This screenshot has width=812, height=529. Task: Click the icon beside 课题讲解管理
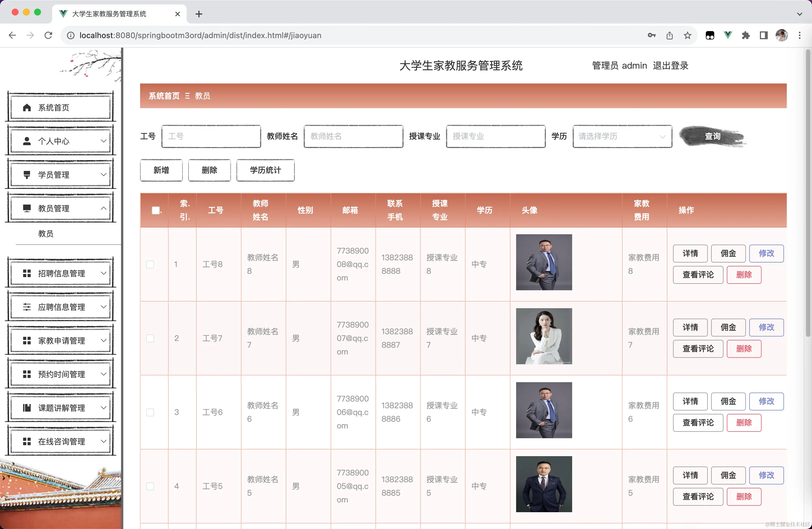[x=27, y=408]
